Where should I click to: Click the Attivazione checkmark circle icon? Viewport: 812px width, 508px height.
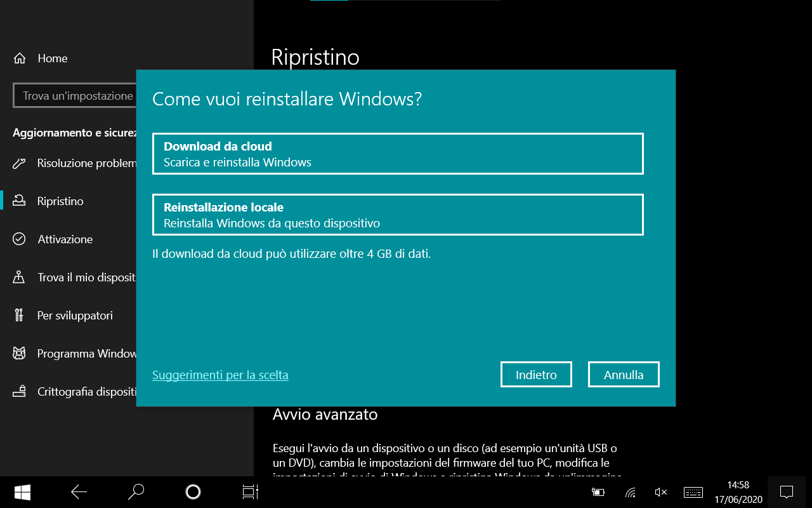pyautogui.click(x=19, y=239)
